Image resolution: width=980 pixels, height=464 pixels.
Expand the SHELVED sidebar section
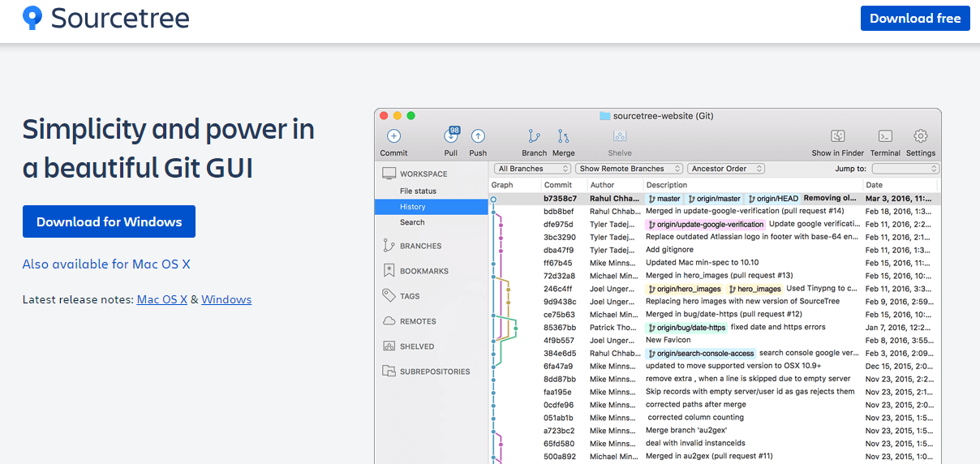click(417, 346)
